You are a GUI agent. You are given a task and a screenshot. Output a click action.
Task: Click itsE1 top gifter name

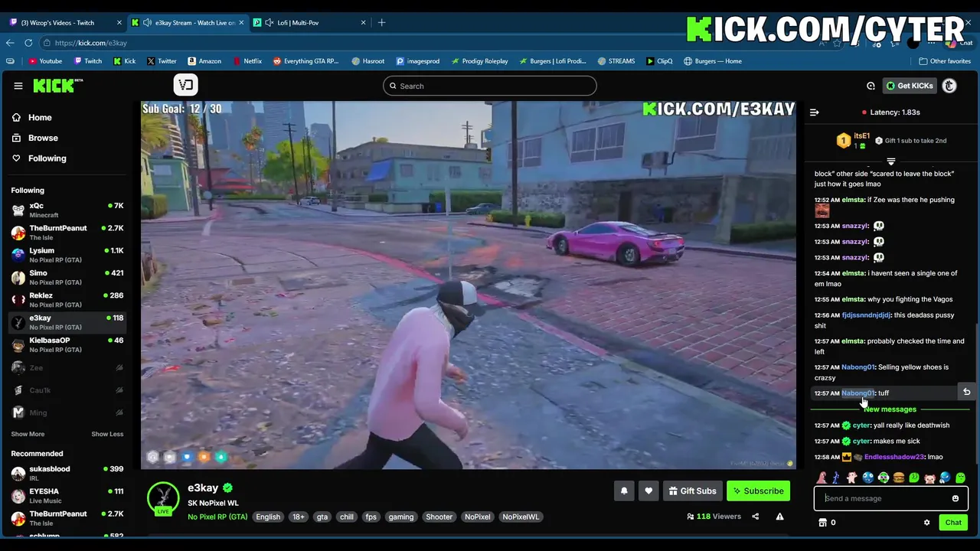point(861,136)
